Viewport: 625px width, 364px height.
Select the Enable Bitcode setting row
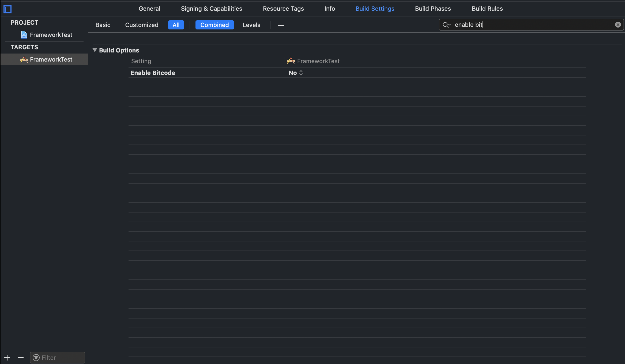pos(153,73)
